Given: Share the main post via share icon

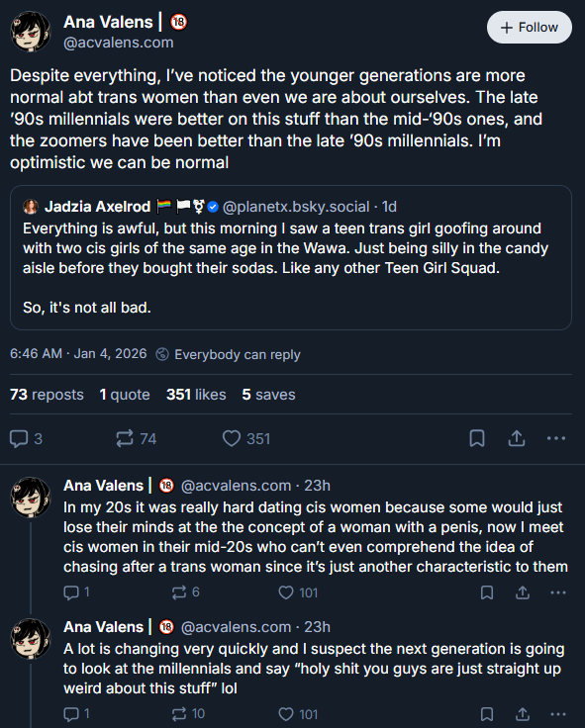Looking at the screenshot, I should click(517, 438).
